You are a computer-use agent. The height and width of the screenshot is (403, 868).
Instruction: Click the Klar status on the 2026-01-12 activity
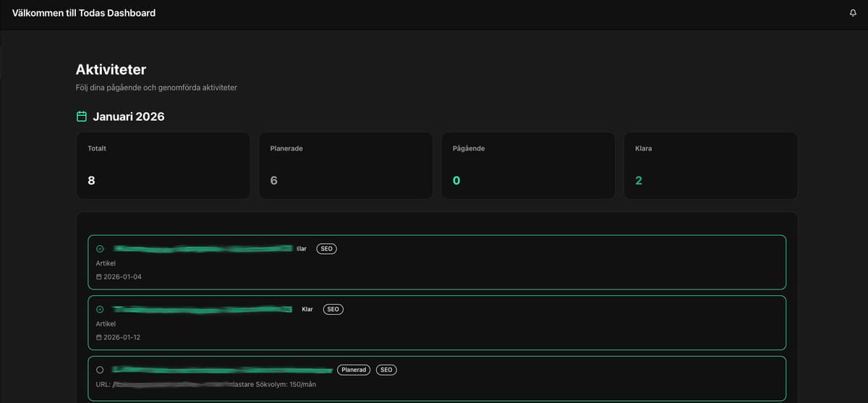tap(307, 310)
